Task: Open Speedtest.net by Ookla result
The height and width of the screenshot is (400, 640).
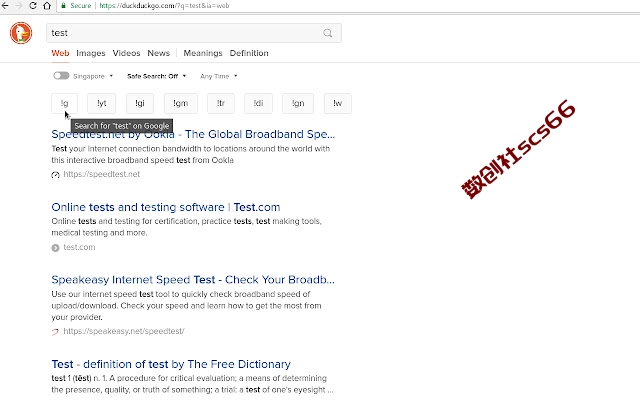Action: tap(193, 134)
